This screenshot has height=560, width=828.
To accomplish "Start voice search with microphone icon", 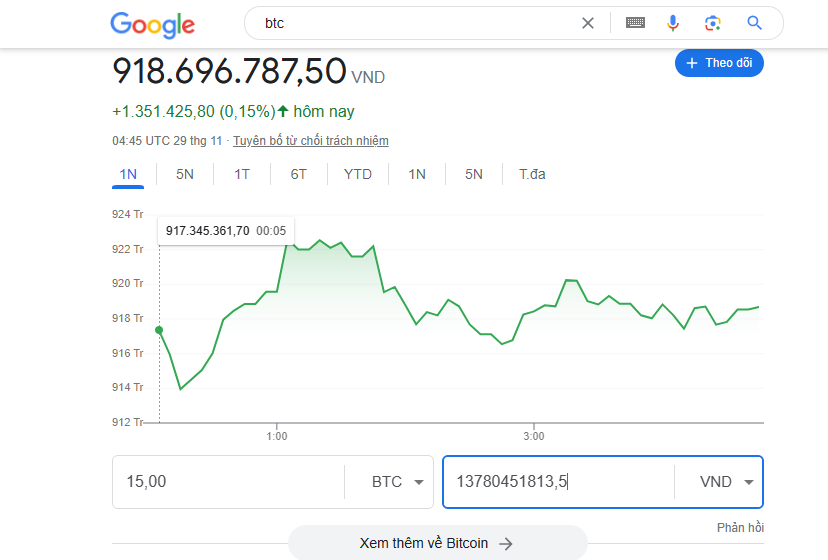I will [673, 23].
